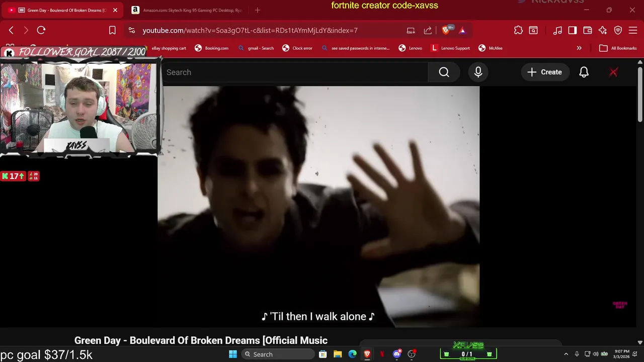Image resolution: width=644 pixels, height=362 pixels.
Task: Open gmail - Search bookmark
Action: pyautogui.click(x=255, y=48)
